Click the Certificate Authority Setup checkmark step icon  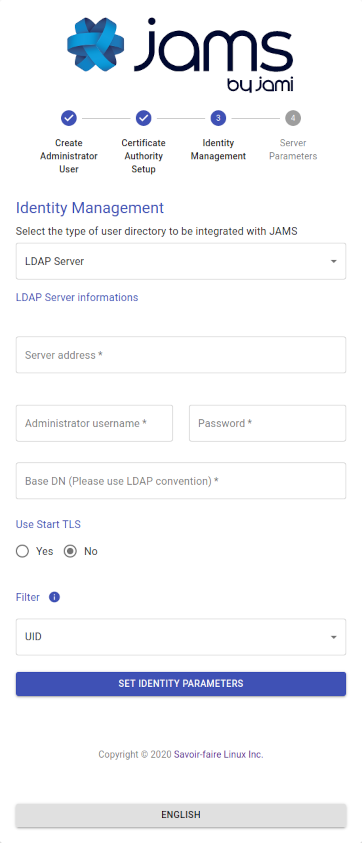[144, 118]
